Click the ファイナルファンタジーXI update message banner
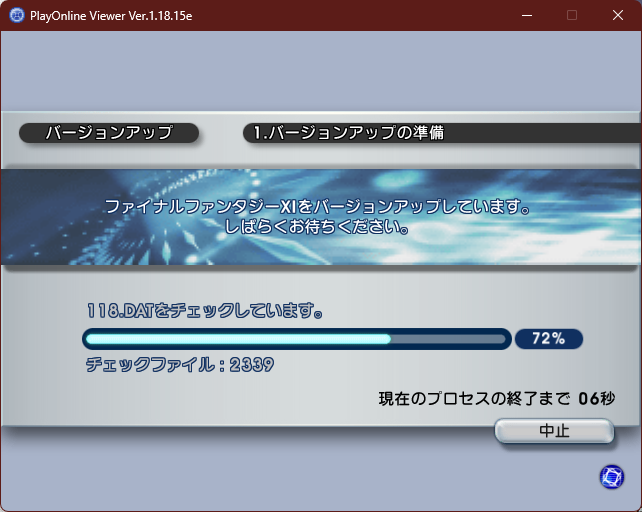The height and width of the screenshot is (512, 642). tap(321, 217)
